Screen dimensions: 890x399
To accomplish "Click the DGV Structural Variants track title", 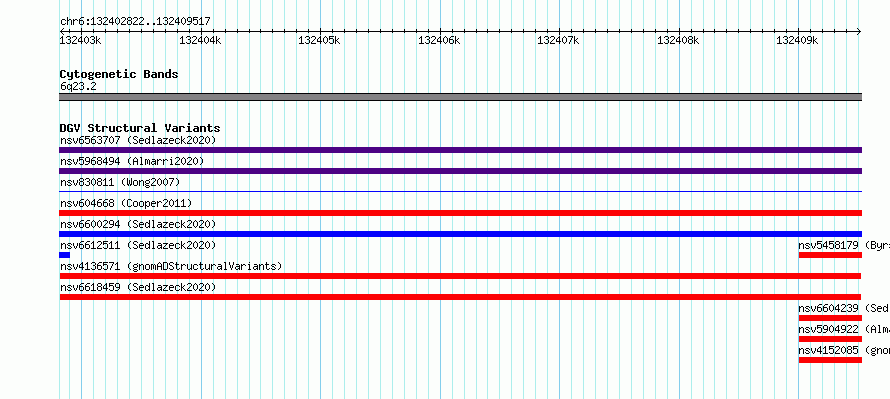I will tap(140, 128).
